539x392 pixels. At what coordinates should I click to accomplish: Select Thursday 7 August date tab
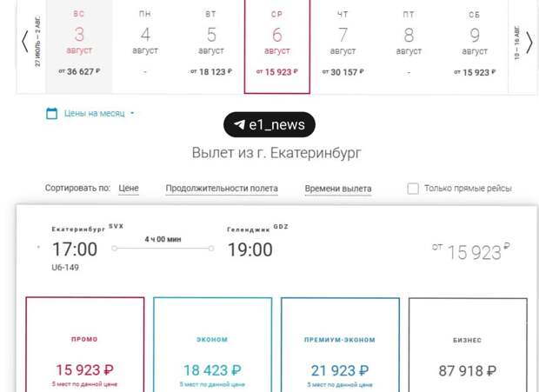click(x=343, y=46)
